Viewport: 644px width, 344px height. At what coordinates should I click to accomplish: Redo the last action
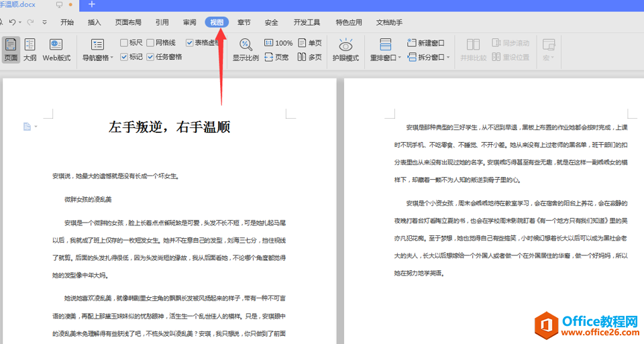(30, 22)
